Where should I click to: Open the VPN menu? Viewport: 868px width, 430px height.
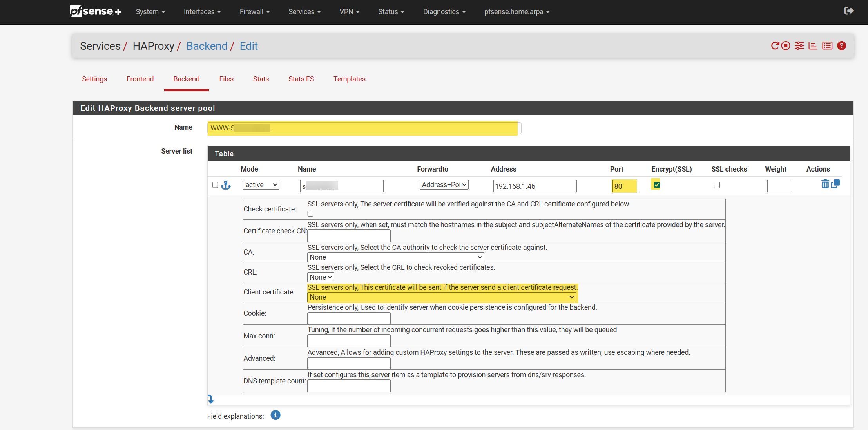[x=349, y=12]
